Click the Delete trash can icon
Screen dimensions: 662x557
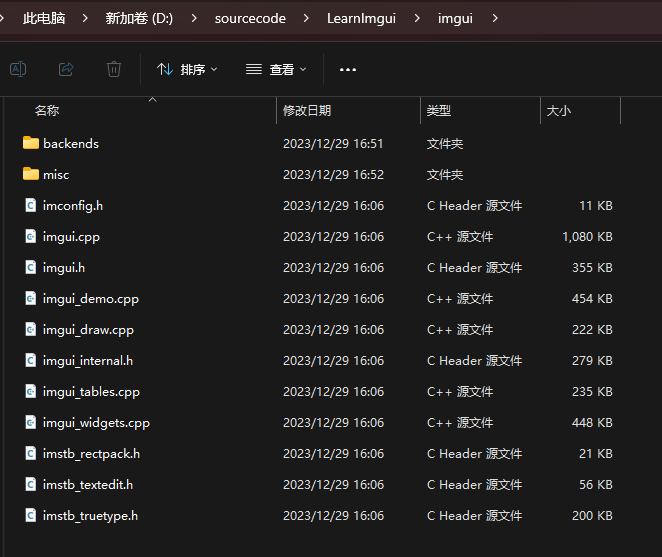tap(114, 69)
